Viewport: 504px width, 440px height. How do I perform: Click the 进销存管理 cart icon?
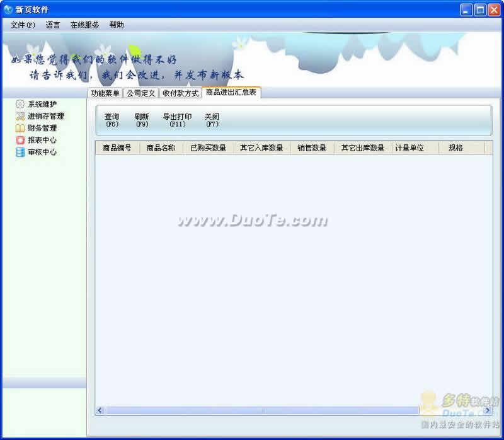20,116
